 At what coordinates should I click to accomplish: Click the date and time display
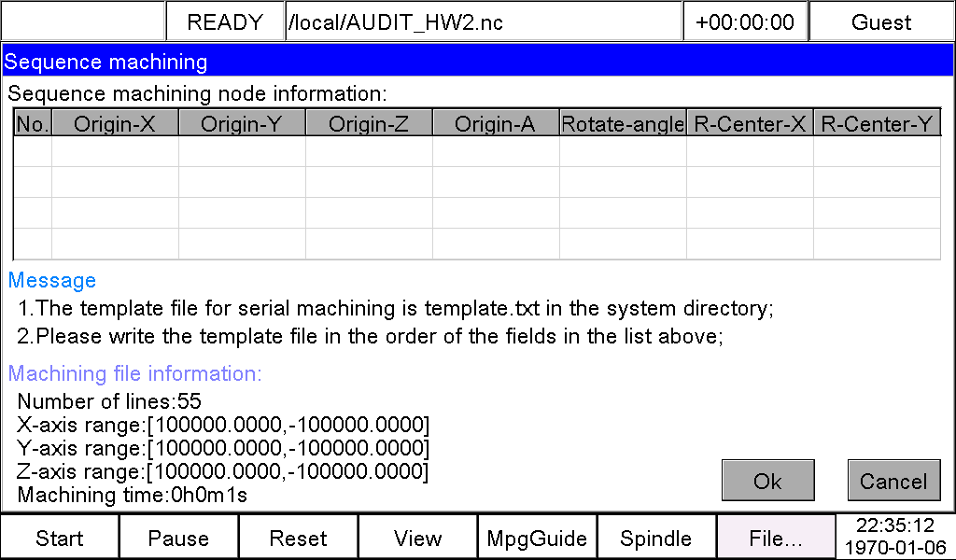click(895, 537)
